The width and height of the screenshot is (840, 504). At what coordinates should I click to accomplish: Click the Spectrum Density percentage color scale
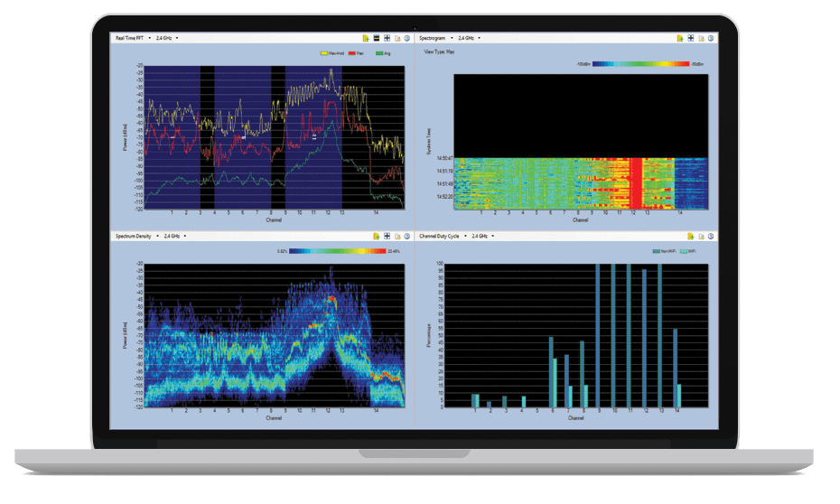point(338,251)
